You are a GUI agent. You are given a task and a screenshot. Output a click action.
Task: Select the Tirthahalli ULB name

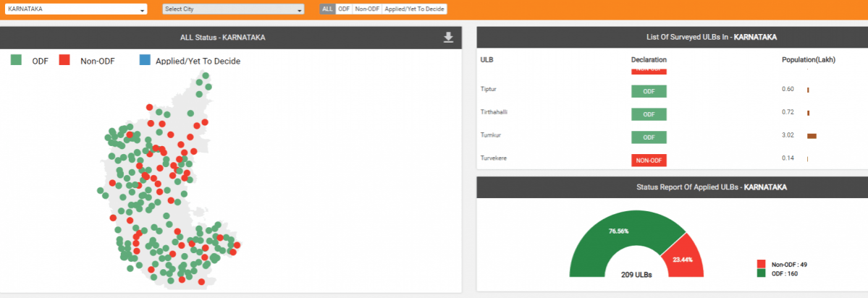click(495, 112)
